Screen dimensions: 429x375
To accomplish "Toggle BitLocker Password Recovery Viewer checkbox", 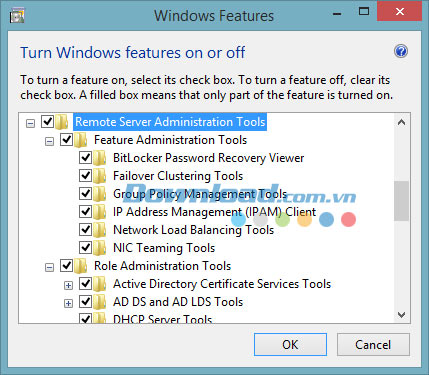I will pyautogui.click(x=85, y=157).
